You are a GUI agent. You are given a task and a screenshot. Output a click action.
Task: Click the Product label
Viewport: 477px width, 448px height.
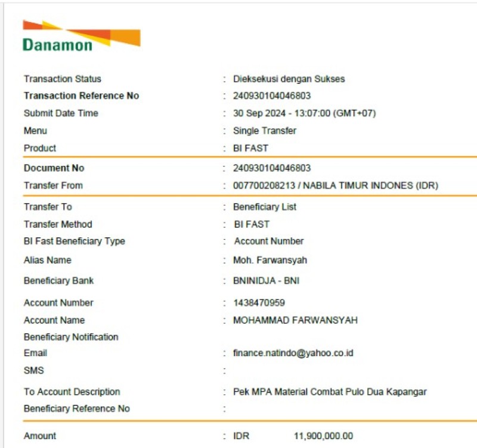[40, 148]
